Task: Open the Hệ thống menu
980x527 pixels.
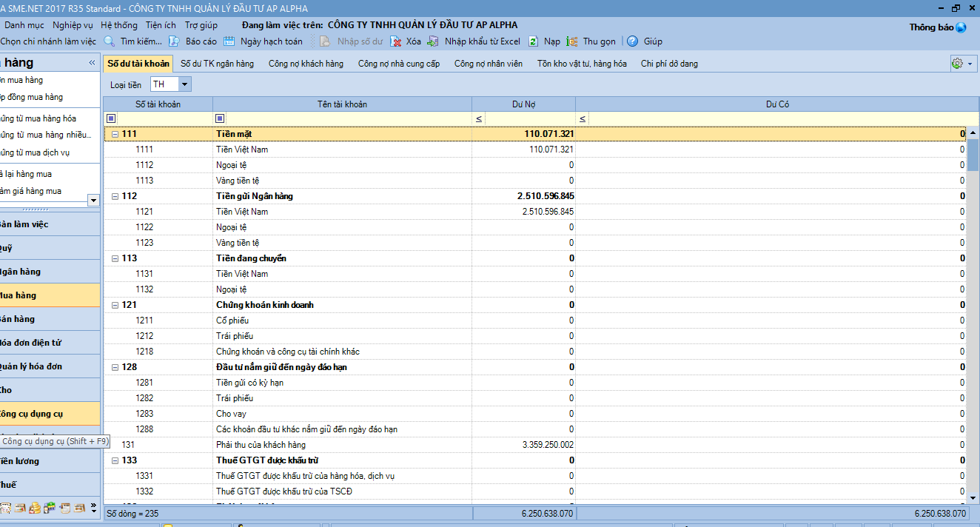Action: tap(119, 25)
